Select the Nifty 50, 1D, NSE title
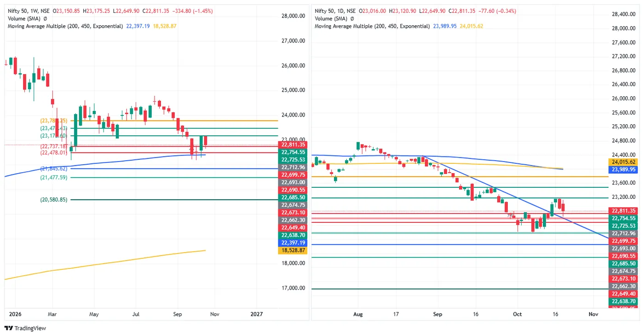 coord(336,11)
